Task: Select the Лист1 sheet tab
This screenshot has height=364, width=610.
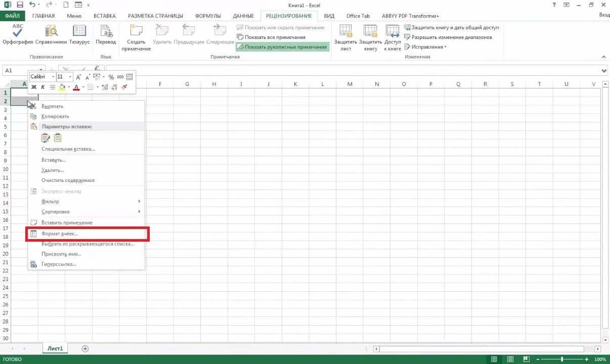Action: click(55, 348)
